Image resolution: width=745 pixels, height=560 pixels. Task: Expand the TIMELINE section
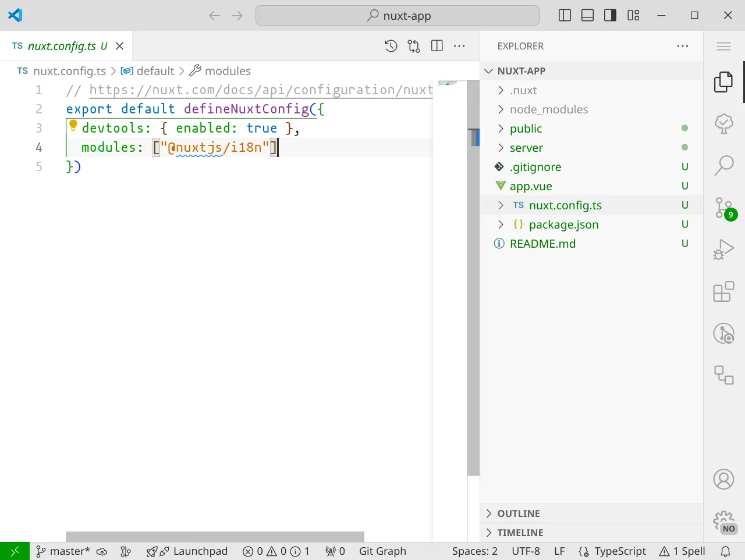pos(520,533)
